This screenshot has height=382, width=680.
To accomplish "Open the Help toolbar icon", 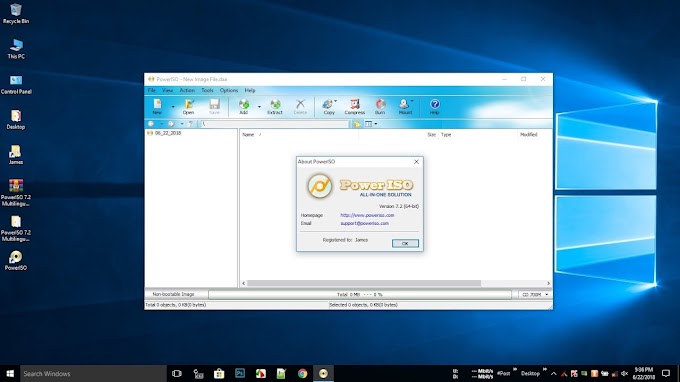I will pos(435,106).
